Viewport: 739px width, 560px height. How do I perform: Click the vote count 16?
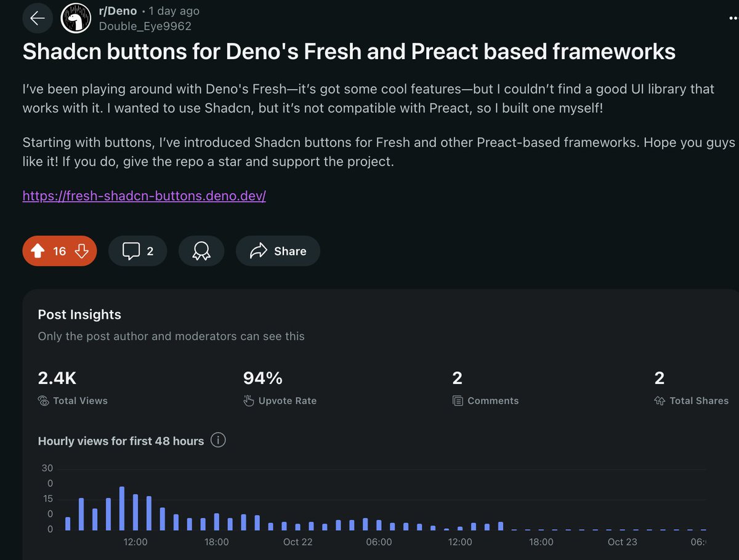(x=60, y=251)
